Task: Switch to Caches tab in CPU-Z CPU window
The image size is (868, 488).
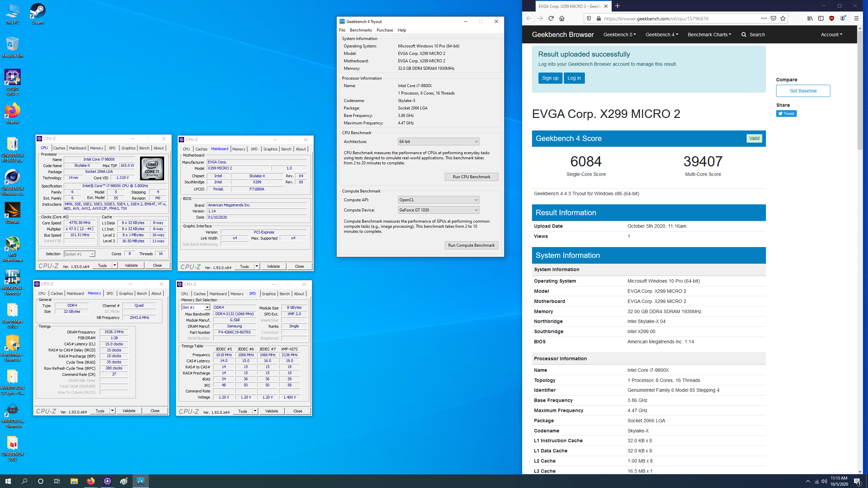Action: (x=59, y=148)
